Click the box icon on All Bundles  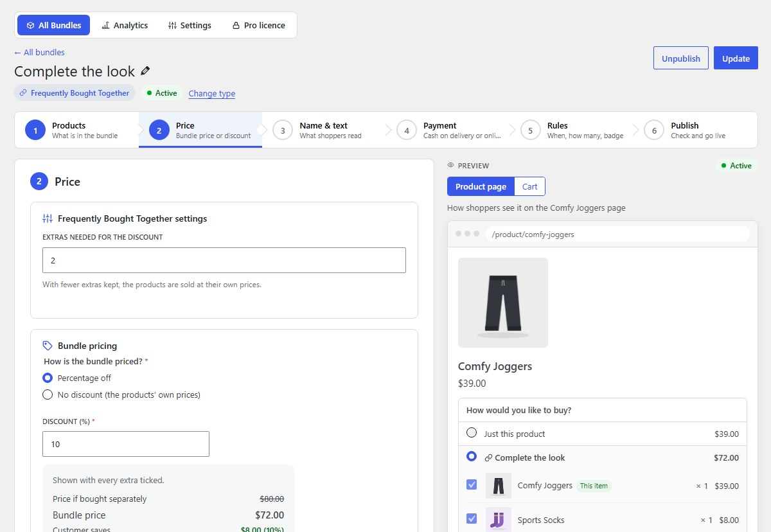coord(30,26)
